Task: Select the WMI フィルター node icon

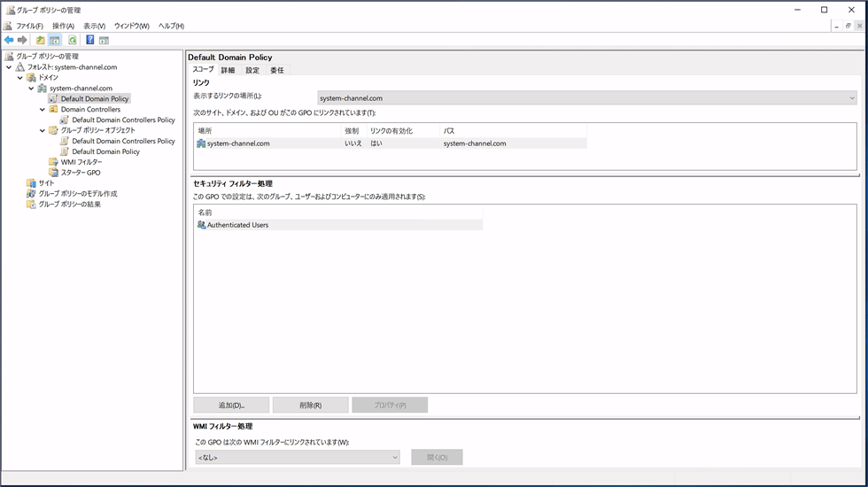Action: (x=53, y=162)
